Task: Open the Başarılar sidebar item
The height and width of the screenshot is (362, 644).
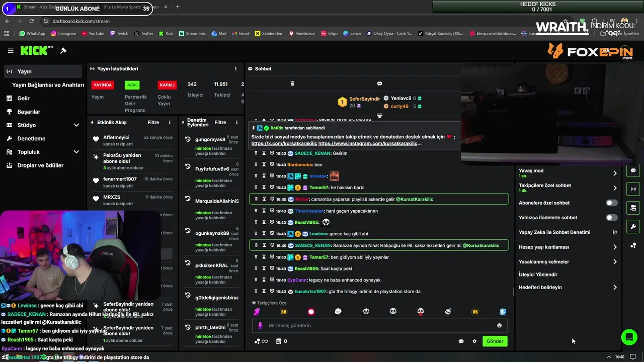Action: [43, 112]
